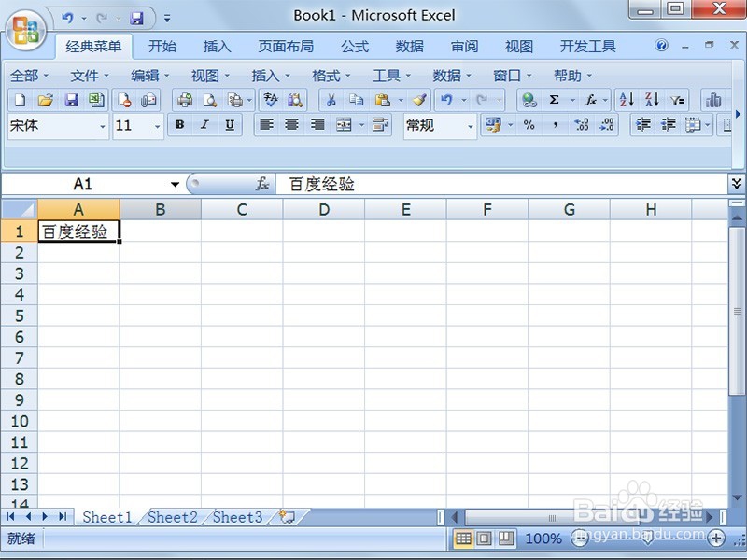This screenshot has width=747, height=560.
Task: Open the print preview icon
Action: [x=210, y=100]
